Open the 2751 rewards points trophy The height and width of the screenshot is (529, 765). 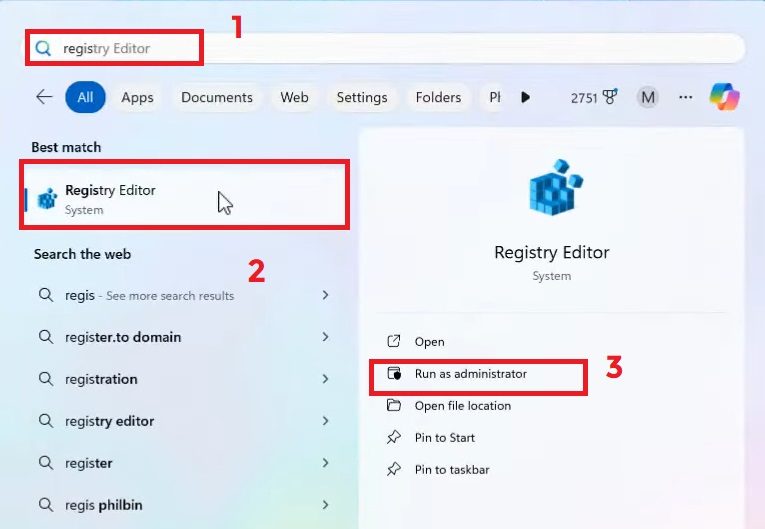(594, 97)
